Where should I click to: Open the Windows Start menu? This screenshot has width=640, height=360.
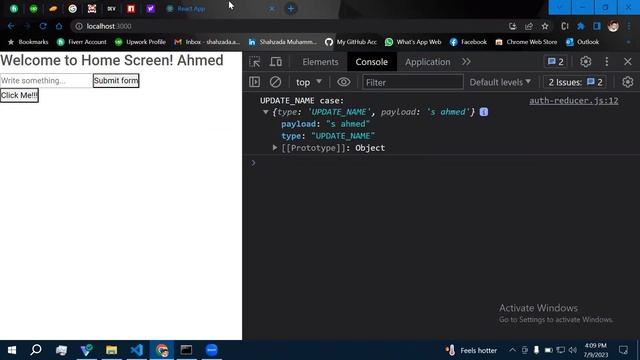point(12,350)
